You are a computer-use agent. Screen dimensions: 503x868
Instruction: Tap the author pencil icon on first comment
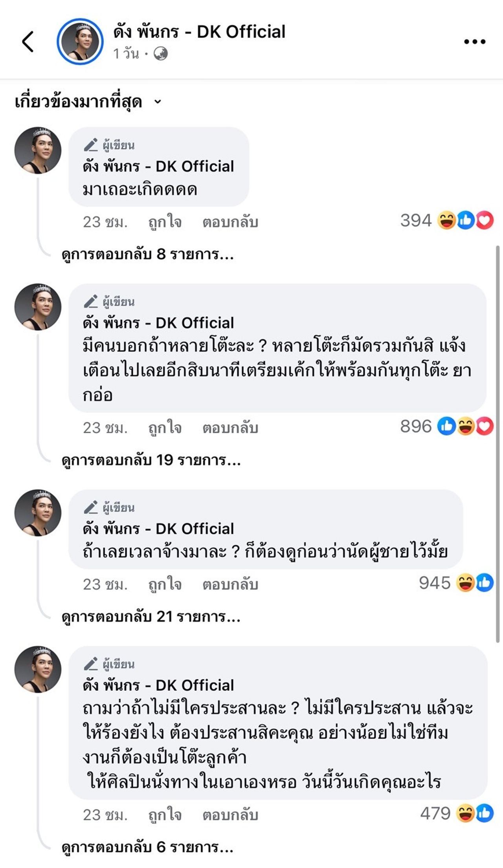[90, 145]
